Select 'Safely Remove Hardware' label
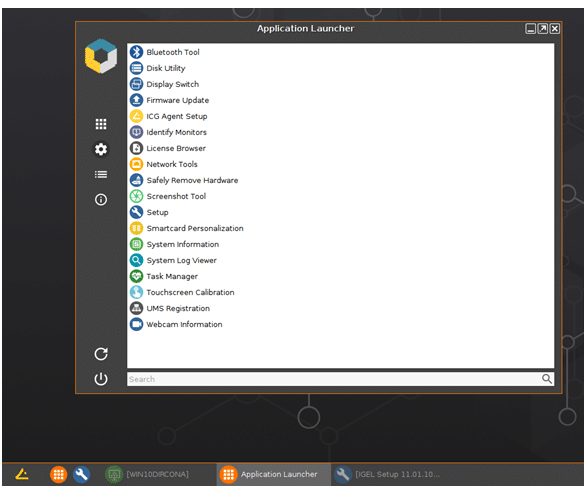The image size is (585, 493). [x=192, y=181]
